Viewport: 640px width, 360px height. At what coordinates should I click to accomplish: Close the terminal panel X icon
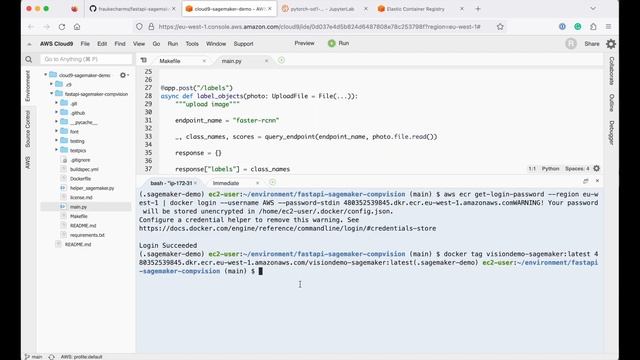point(597,181)
